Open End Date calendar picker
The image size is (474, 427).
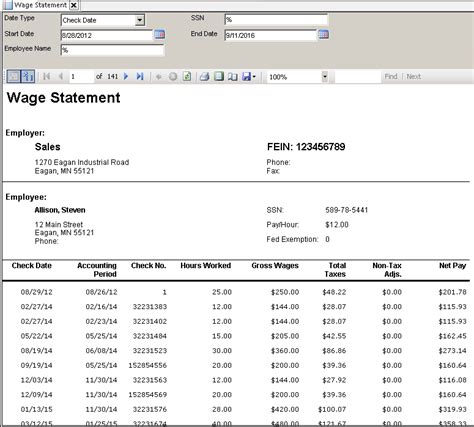point(323,34)
